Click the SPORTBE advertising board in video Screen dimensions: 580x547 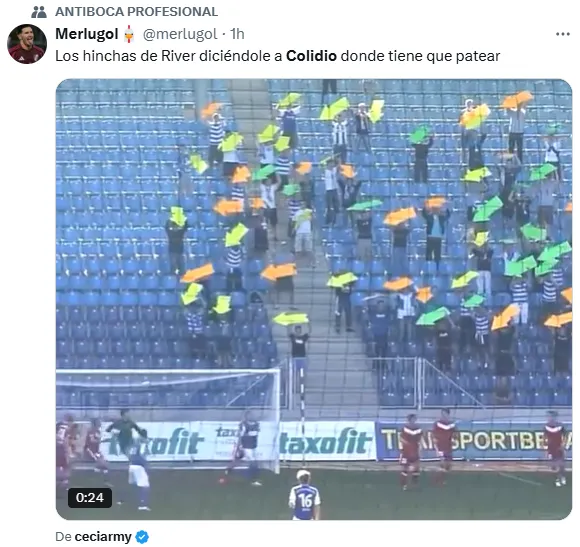click(x=473, y=440)
